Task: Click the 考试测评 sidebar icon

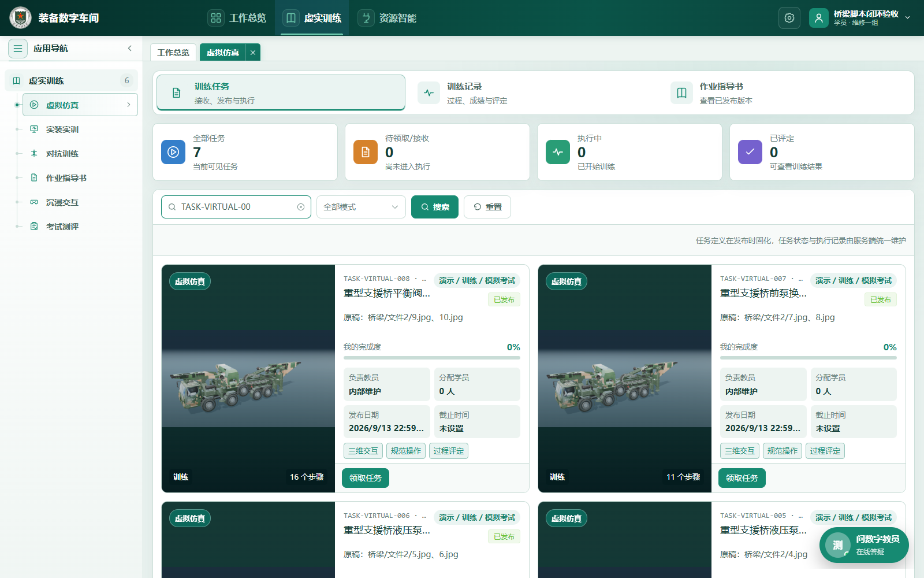Action: pyautogui.click(x=34, y=227)
